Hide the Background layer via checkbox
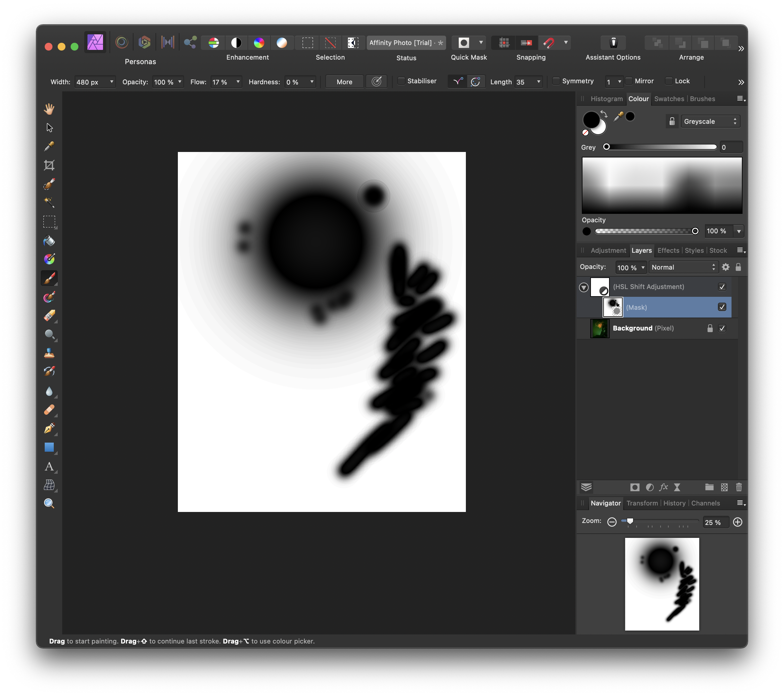 coord(722,328)
